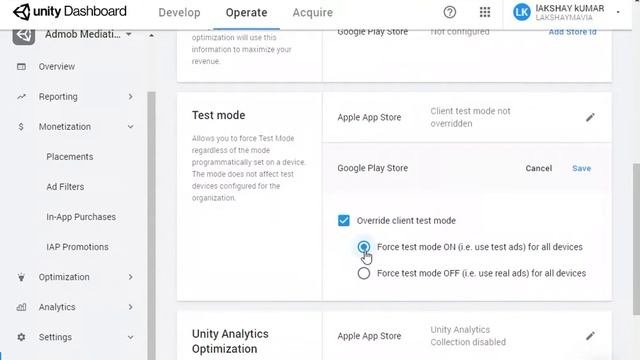Screen dimensions: 640x360
Task: Select Force test mode OFF radio button
Action: (364, 273)
